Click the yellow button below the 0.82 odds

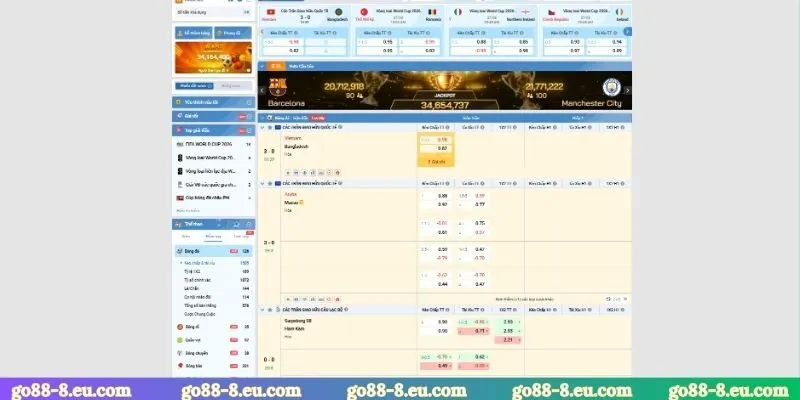point(437,162)
